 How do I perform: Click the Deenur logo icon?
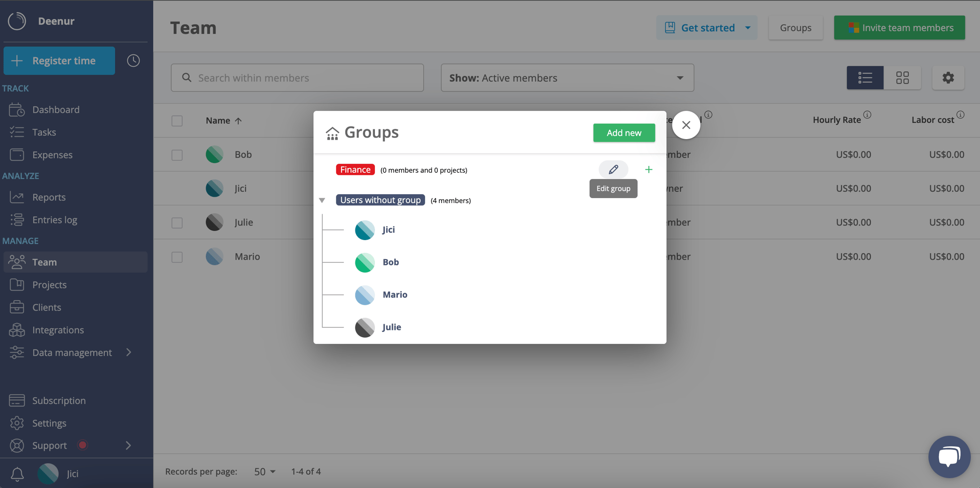coord(17,21)
